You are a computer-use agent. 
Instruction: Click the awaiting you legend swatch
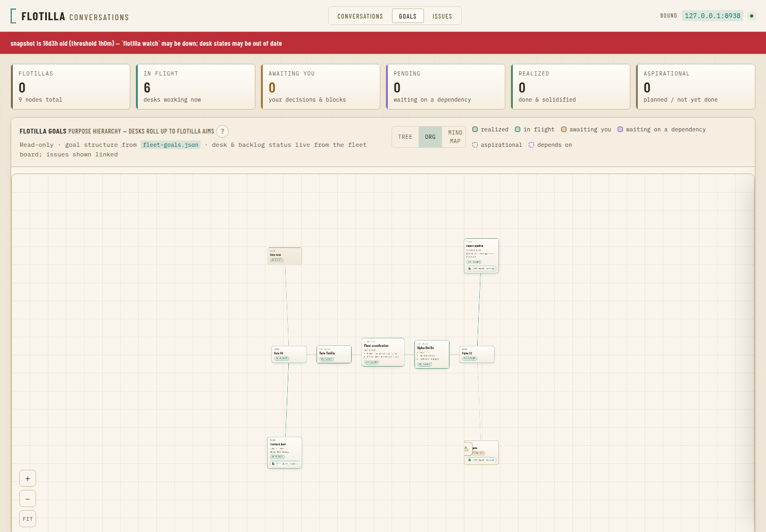564,129
